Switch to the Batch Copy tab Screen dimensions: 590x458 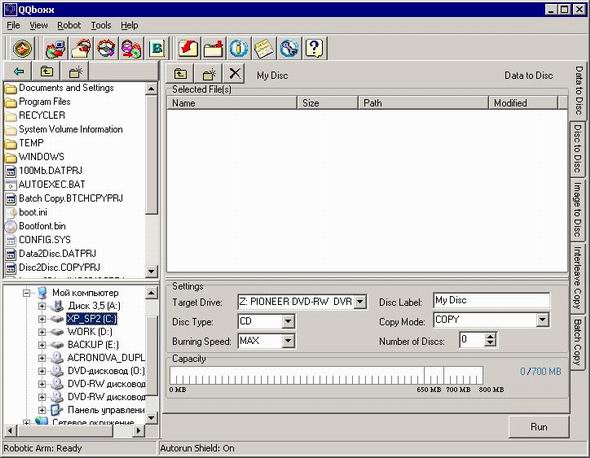[578, 342]
